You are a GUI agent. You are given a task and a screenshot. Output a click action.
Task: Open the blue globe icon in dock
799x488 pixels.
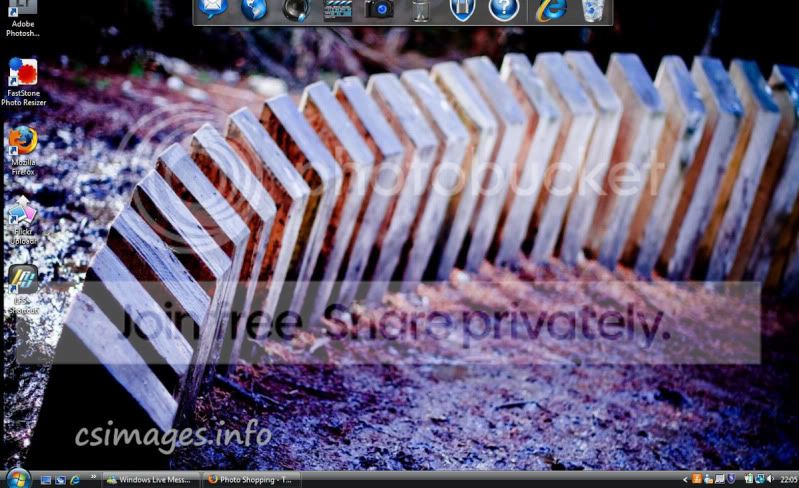click(x=254, y=9)
